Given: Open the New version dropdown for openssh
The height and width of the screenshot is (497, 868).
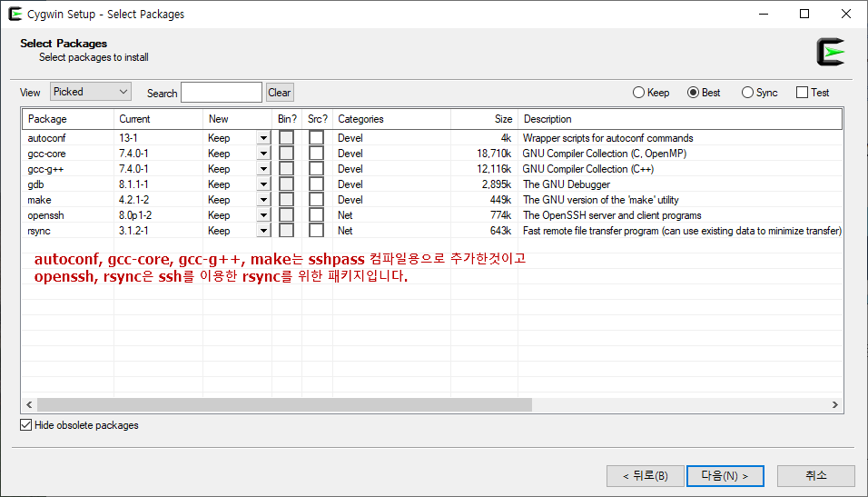Looking at the screenshot, I should pyautogui.click(x=263, y=215).
